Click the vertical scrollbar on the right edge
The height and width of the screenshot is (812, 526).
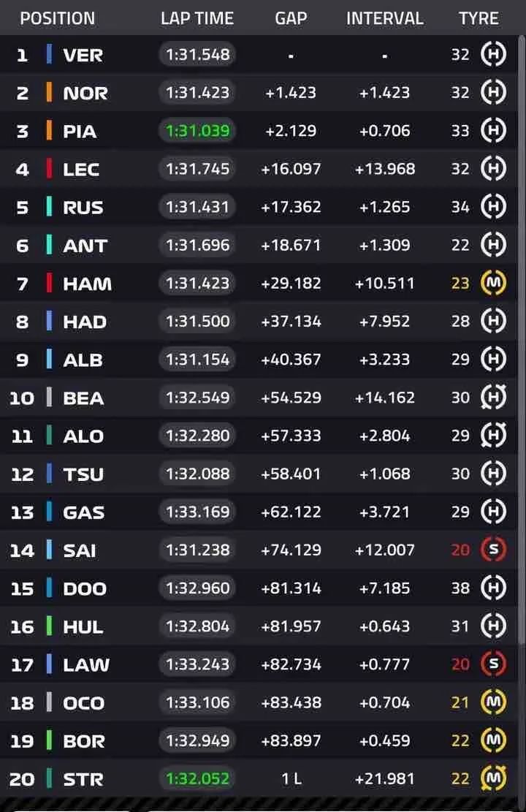522,337
